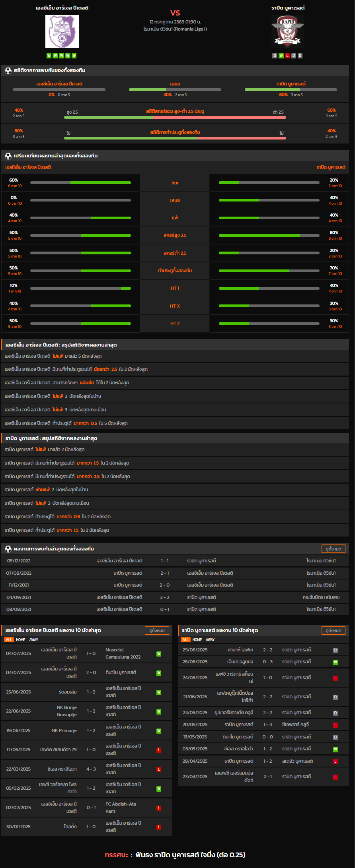
Task: Switch to AWAY tab in Argeș last 10 matches
Action: (x=33, y=640)
